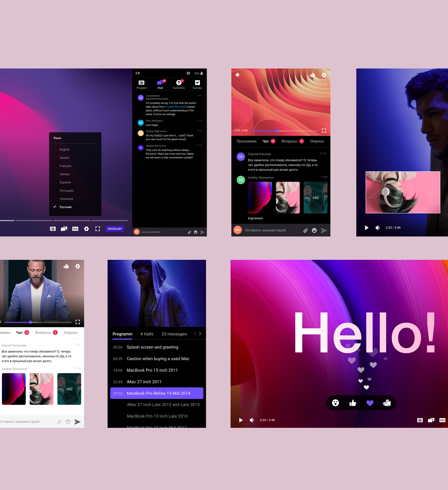Click the previous arrow beside 23 messages
This screenshot has width=448, height=490.
pos(195,334)
